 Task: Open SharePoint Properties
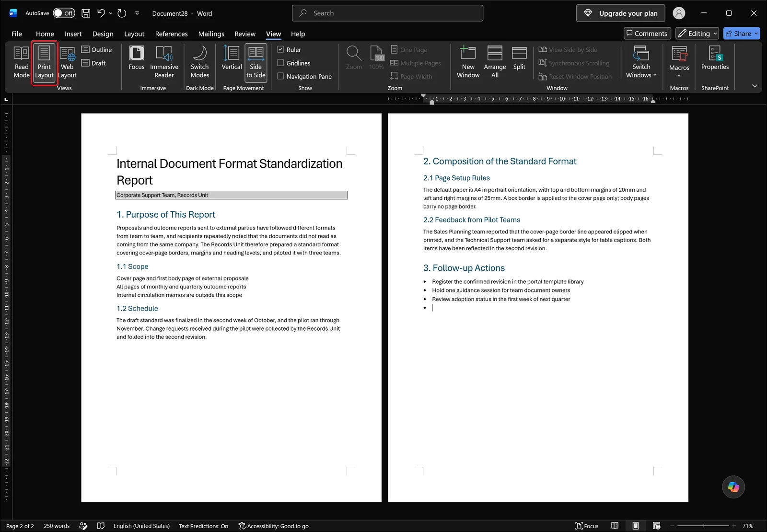715,59
